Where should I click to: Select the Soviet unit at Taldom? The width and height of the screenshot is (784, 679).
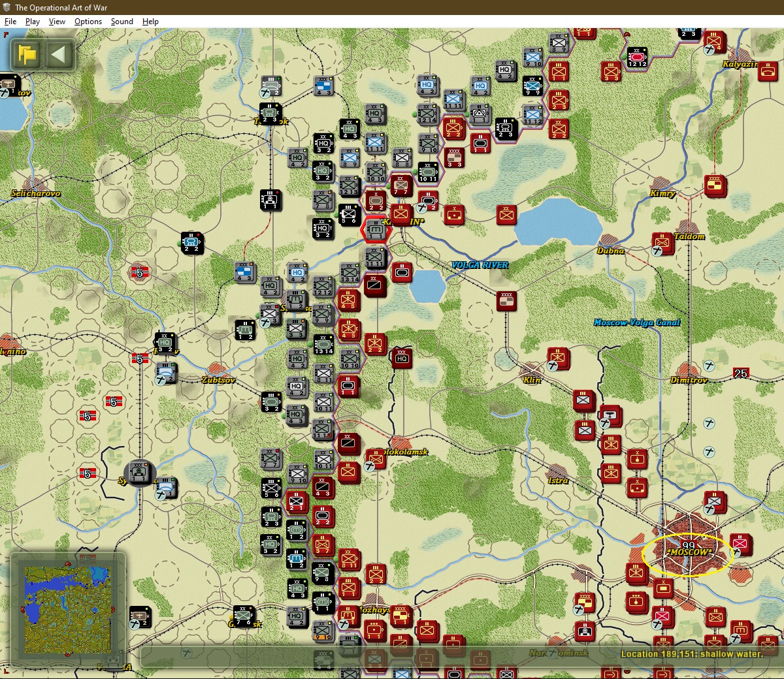(x=662, y=243)
